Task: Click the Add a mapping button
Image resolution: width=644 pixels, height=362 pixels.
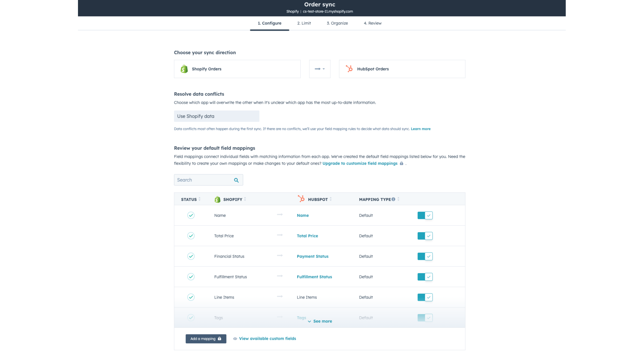Action: 206,338
